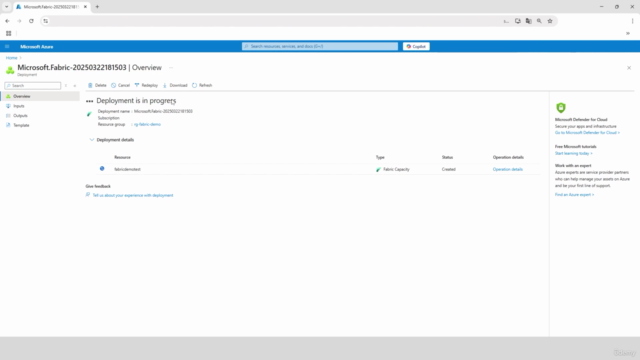Image resolution: width=640 pixels, height=360 pixels.
Task: Click the fabricdemotest resource name
Action: click(127, 169)
